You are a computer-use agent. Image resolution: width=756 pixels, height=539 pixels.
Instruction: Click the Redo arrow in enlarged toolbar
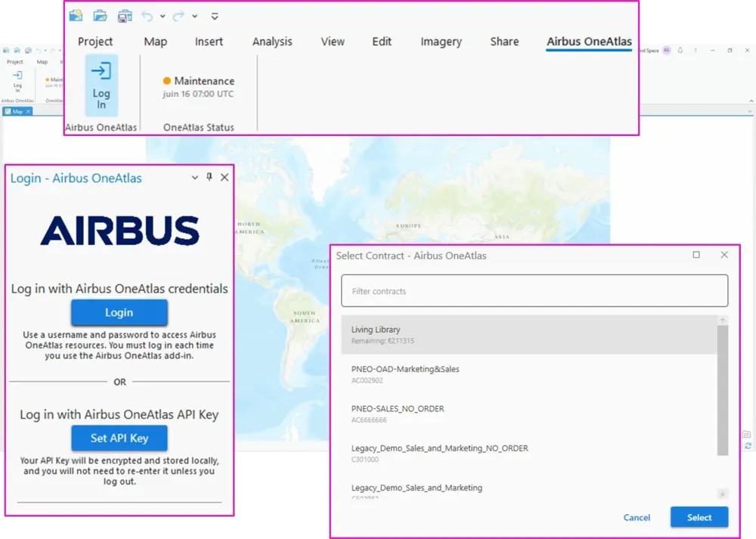[x=178, y=17]
